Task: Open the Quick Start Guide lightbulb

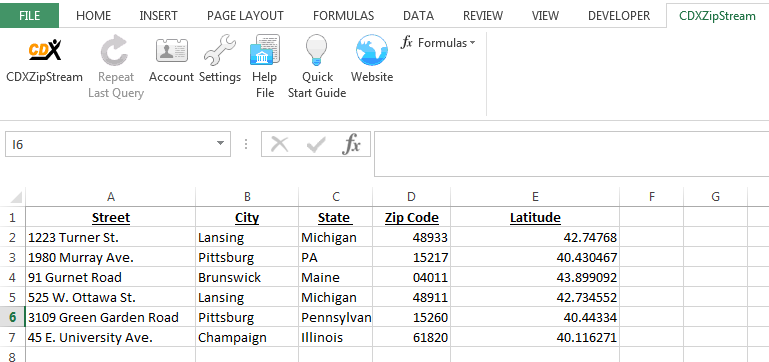Action: (x=316, y=50)
